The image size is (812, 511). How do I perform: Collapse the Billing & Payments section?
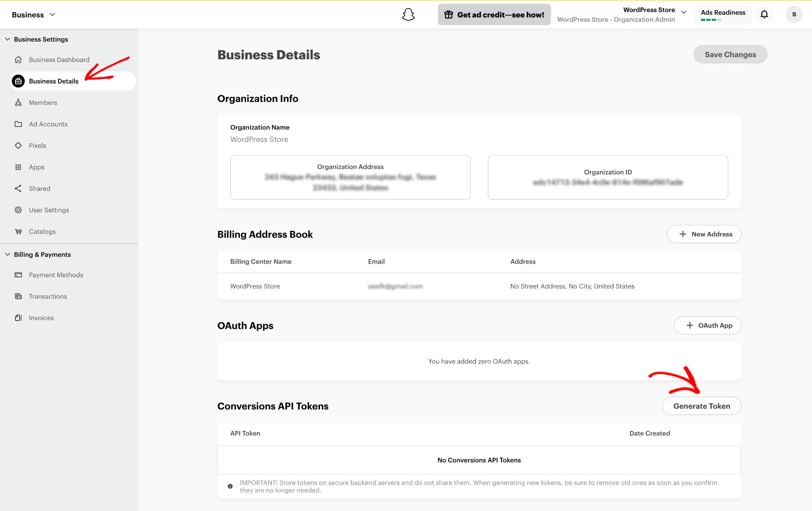(x=7, y=255)
